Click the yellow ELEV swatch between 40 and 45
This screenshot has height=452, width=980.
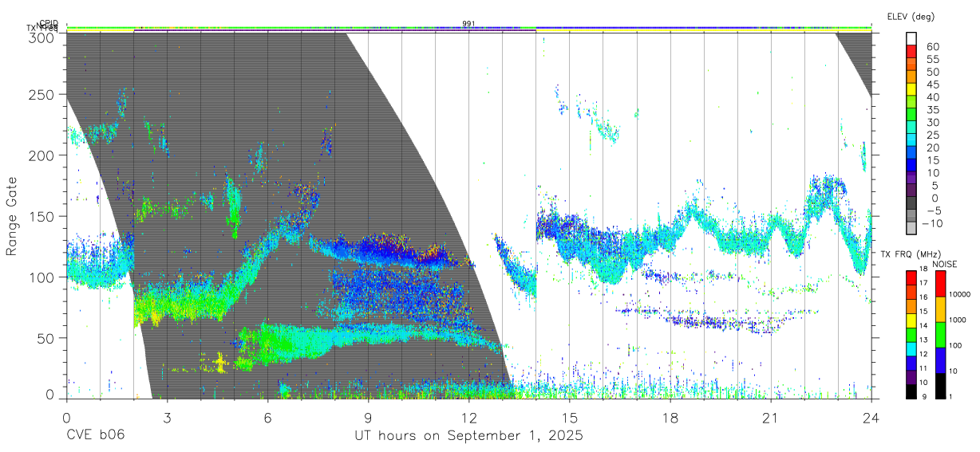click(x=912, y=90)
